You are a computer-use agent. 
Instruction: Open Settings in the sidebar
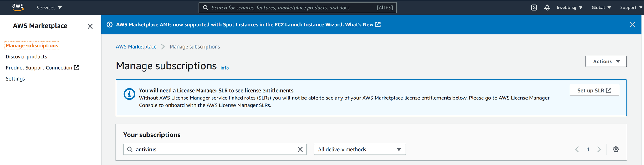point(15,79)
